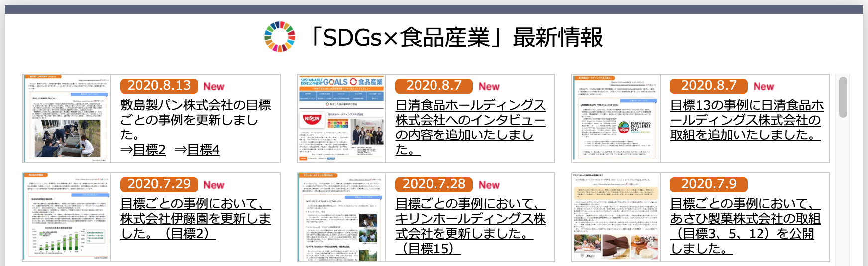Click the 2020.7.9 date badge
This screenshot has height=266, width=868.
point(708,184)
